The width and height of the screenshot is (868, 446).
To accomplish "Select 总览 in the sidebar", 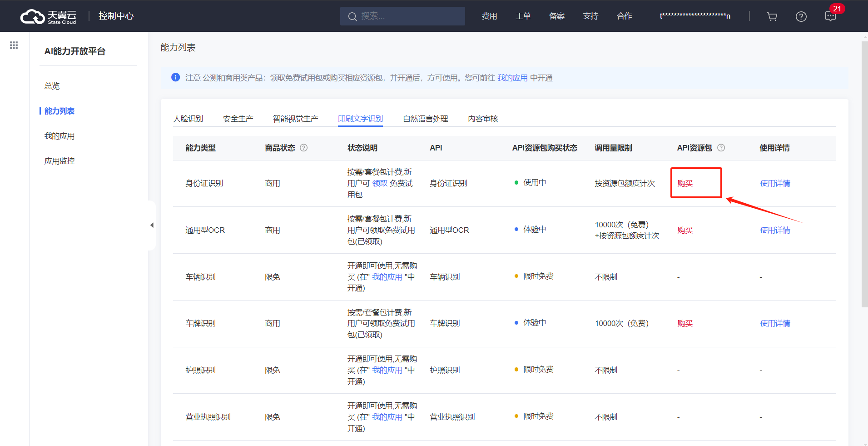I will (52, 86).
